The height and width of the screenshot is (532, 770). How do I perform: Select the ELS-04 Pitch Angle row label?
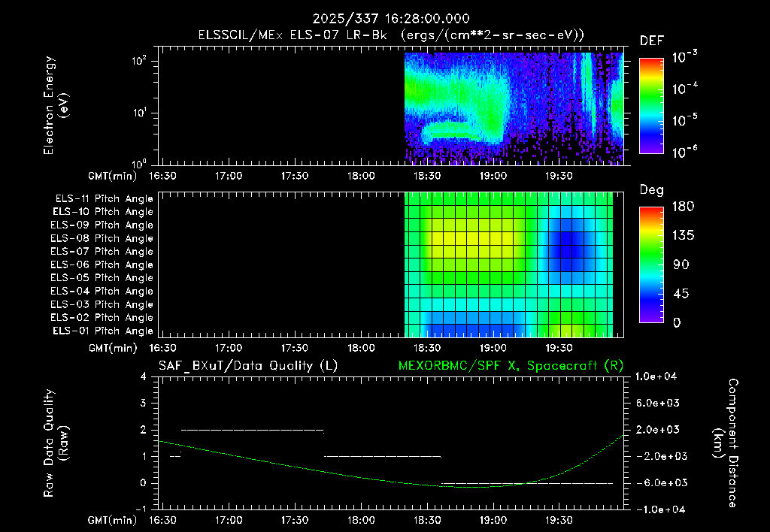pyautogui.click(x=102, y=292)
